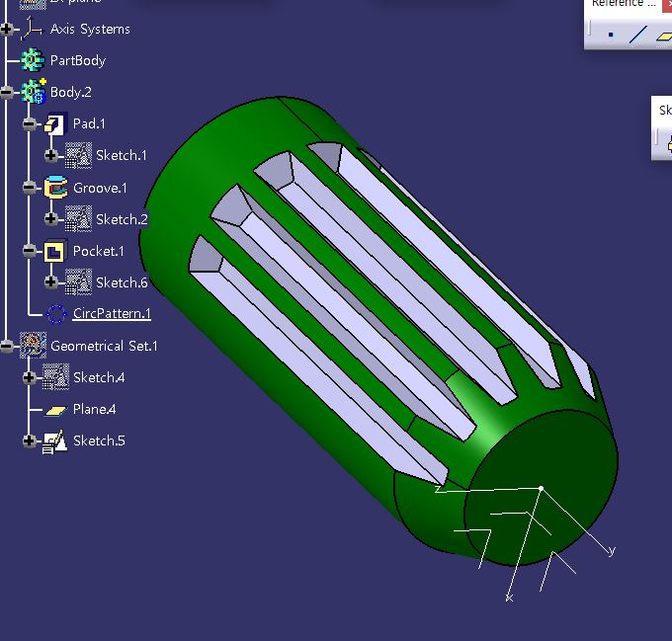
Task: Expand the Sketch.4 node
Action: coord(29,377)
